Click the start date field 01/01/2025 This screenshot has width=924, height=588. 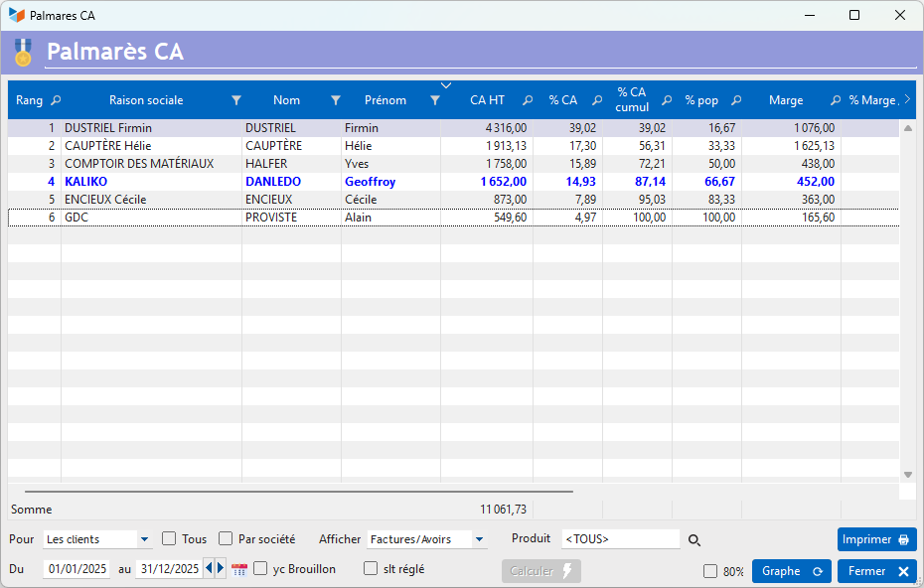(77, 569)
